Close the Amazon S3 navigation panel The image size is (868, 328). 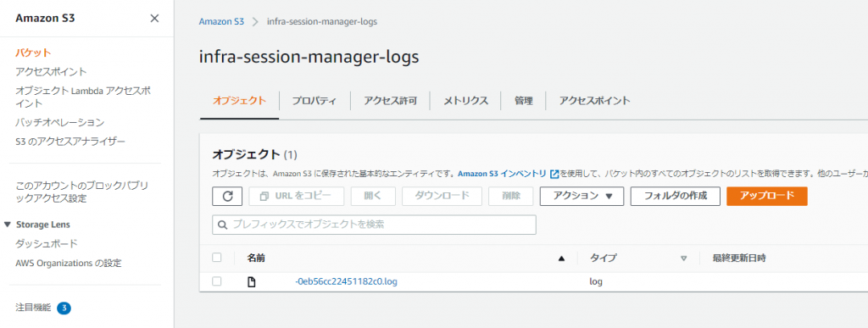click(x=154, y=19)
